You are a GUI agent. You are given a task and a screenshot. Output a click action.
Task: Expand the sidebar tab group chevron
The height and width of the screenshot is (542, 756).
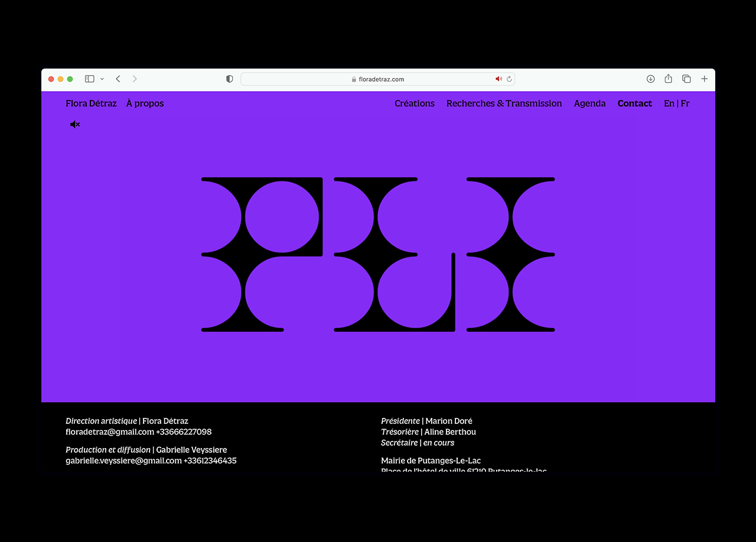(102, 79)
